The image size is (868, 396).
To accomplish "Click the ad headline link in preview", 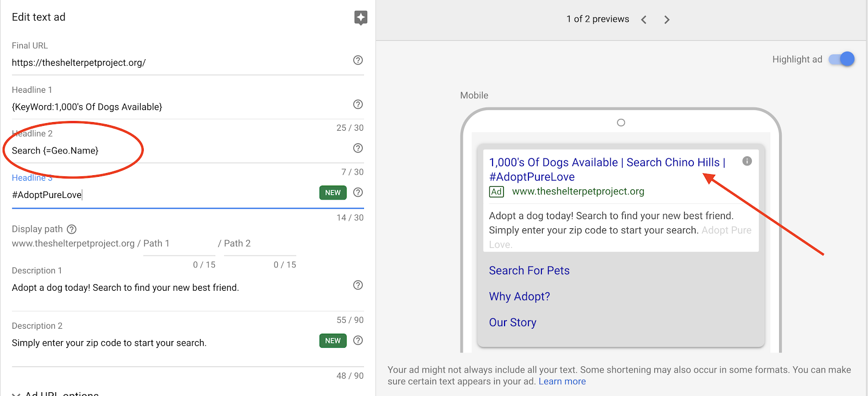I will coord(607,169).
